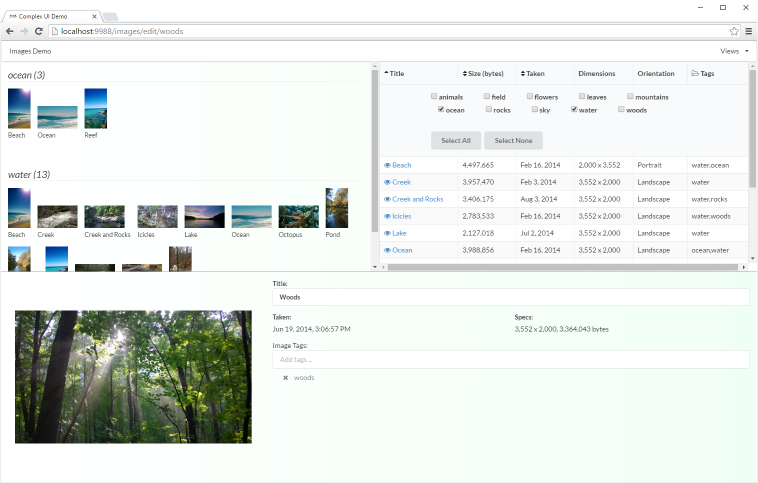The height and width of the screenshot is (483, 758).
Task: Click the large Woods forest preview image
Action: click(133, 377)
